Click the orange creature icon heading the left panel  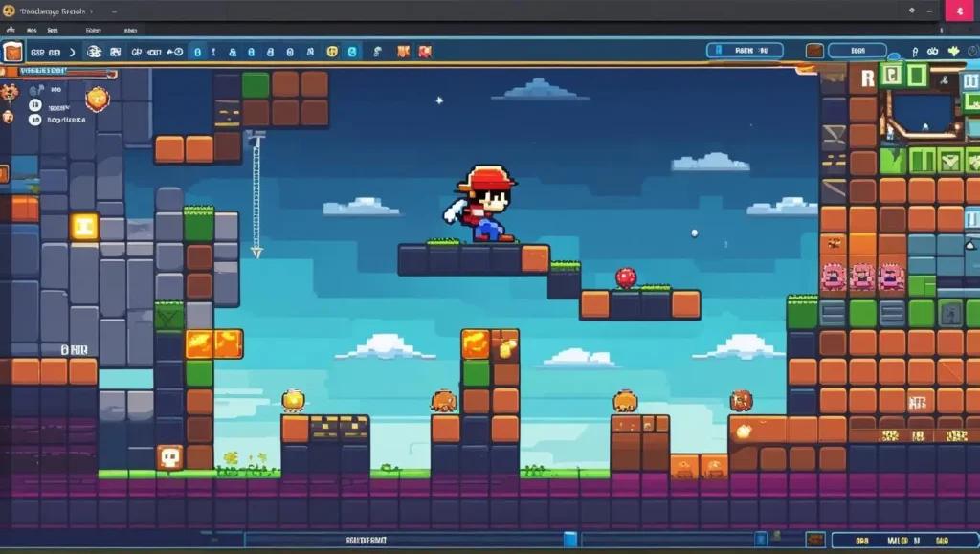(10, 93)
